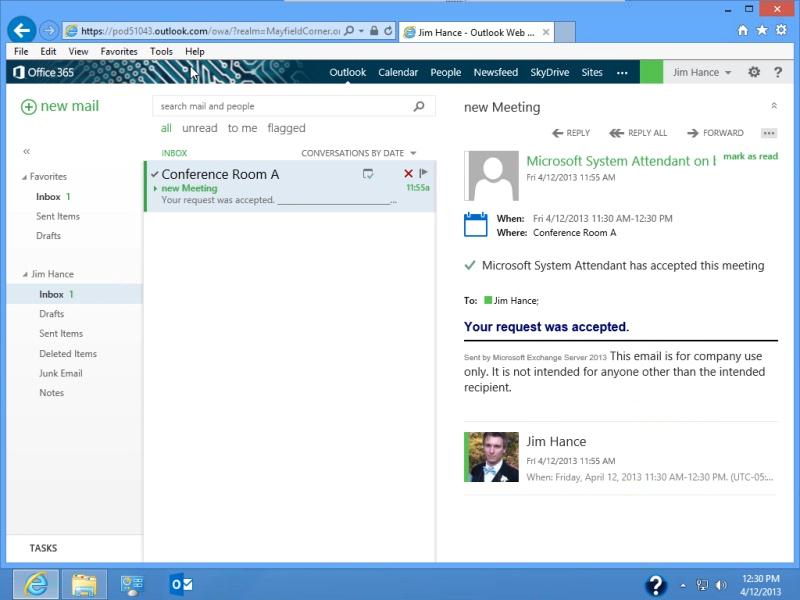
Task: Click the Reply arrow button
Action: (x=571, y=133)
